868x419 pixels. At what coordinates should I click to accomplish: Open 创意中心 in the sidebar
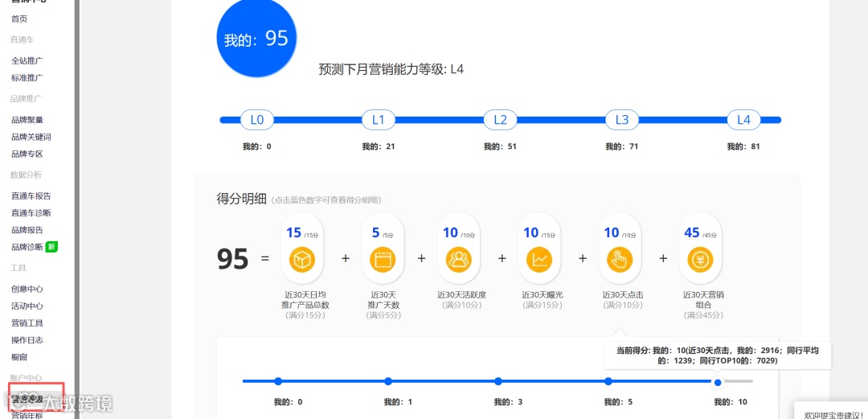[x=27, y=289]
